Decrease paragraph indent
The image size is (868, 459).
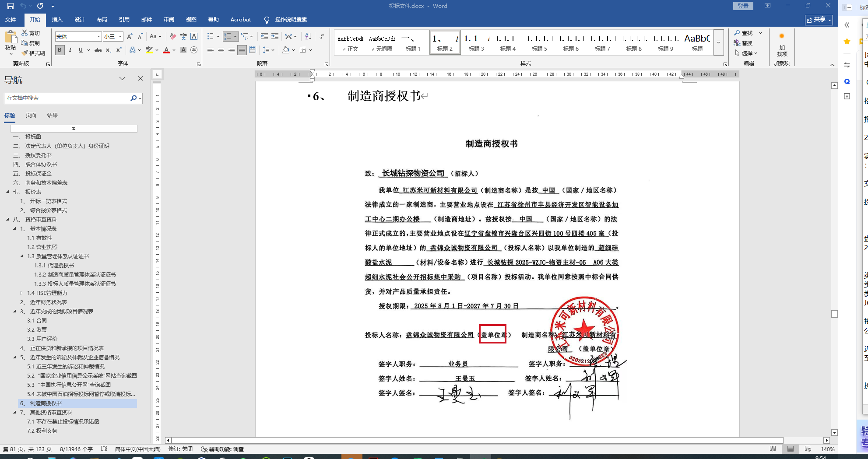[264, 36]
